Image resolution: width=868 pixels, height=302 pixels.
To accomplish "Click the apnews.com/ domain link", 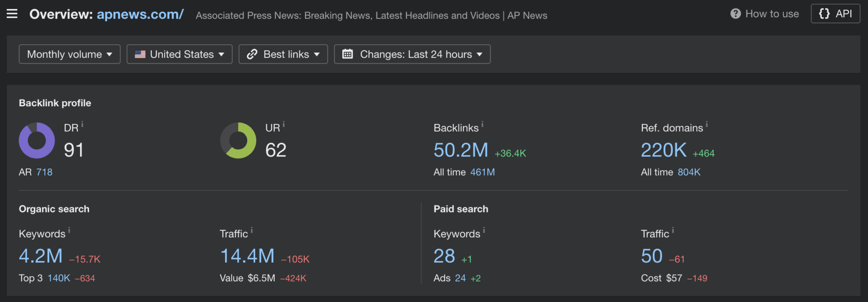I will pyautogui.click(x=140, y=14).
